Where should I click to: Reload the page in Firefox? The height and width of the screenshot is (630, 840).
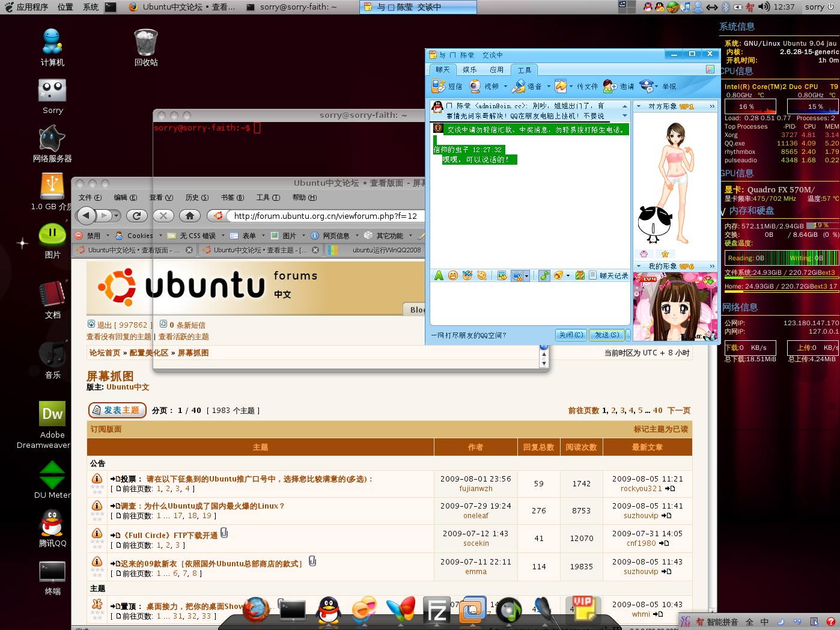pyautogui.click(x=137, y=215)
